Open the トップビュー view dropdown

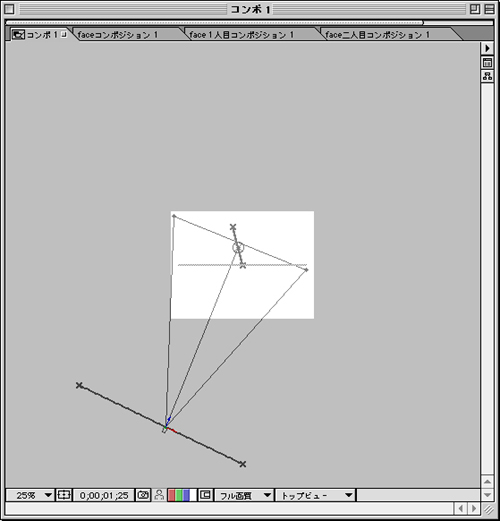coord(315,495)
